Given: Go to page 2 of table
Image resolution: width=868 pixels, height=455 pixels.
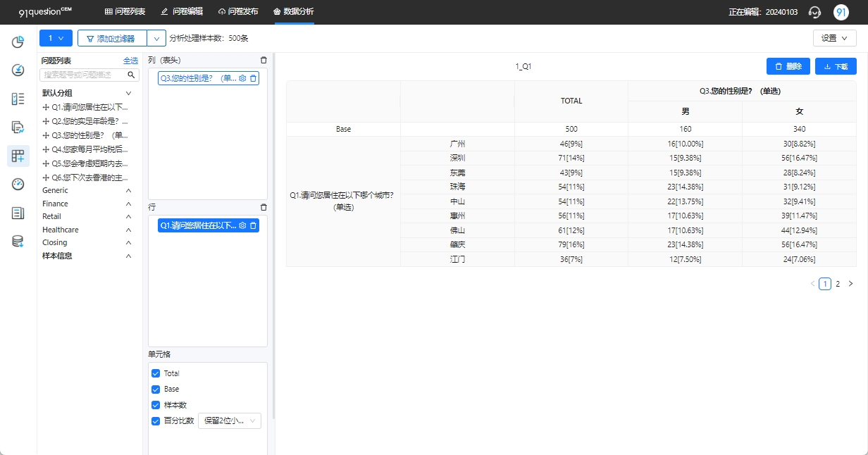Looking at the screenshot, I should coord(838,284).
